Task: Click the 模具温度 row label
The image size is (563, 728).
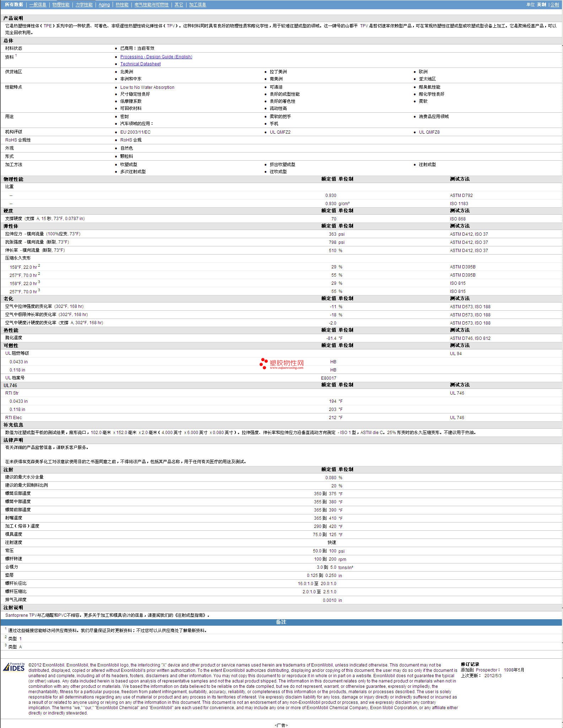Action: 13,534
